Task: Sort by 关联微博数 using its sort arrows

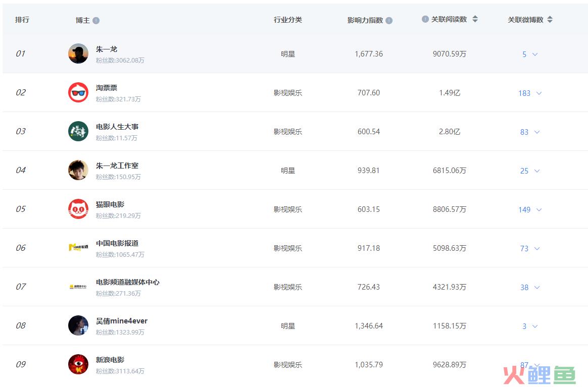Action: (550, 20)
